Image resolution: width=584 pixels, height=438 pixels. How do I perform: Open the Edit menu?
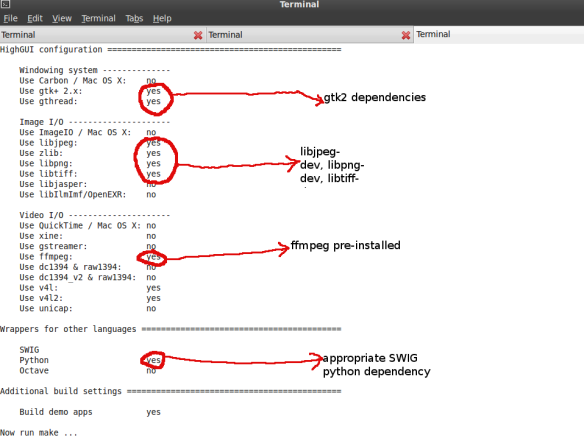click(35, 18)
